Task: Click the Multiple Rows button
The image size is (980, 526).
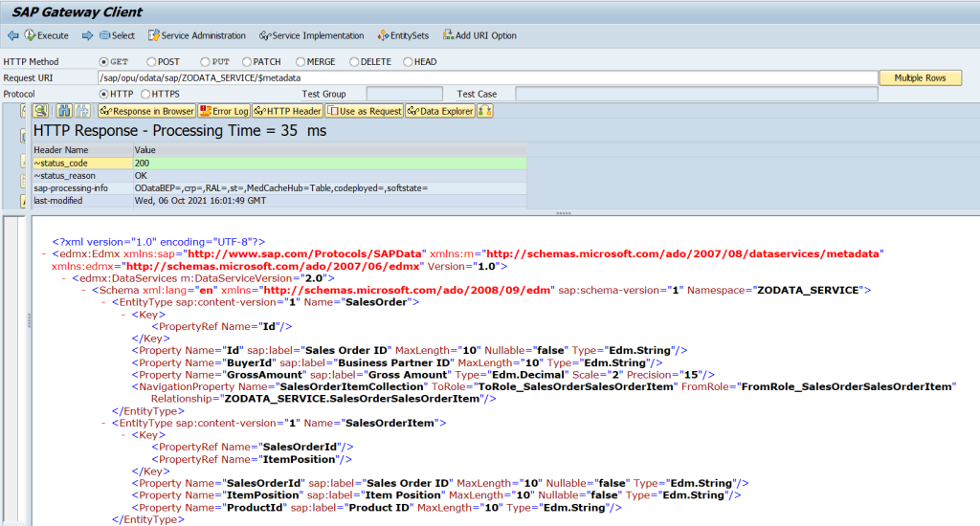Action: (x=920, y=78)
